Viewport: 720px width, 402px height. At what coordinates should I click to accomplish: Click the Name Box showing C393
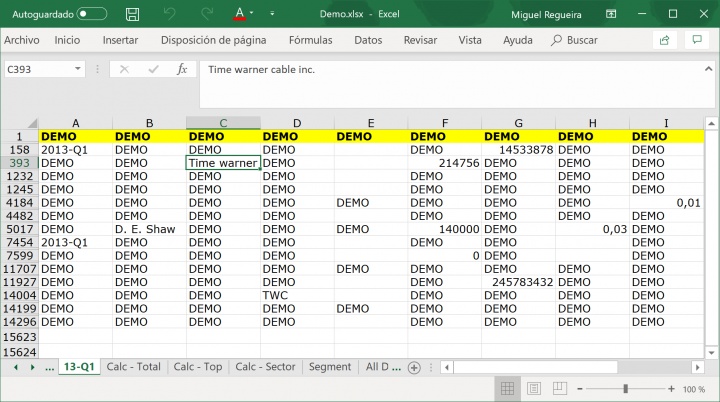[x=39, y=69]
